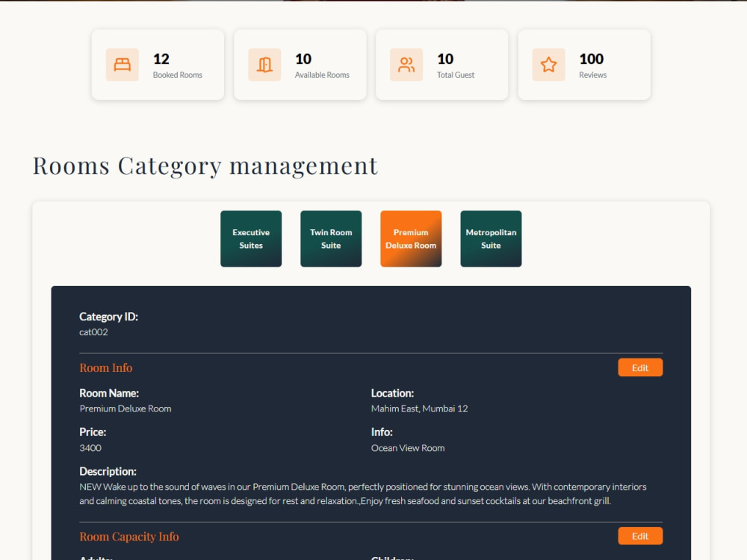
Task: Click the Room Info section title
Action: pos(106,367)
